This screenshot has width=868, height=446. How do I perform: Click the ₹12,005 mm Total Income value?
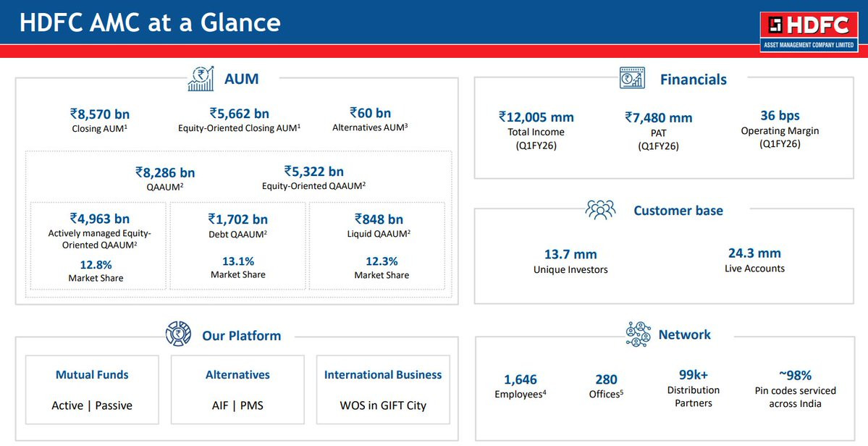(536, 117)
